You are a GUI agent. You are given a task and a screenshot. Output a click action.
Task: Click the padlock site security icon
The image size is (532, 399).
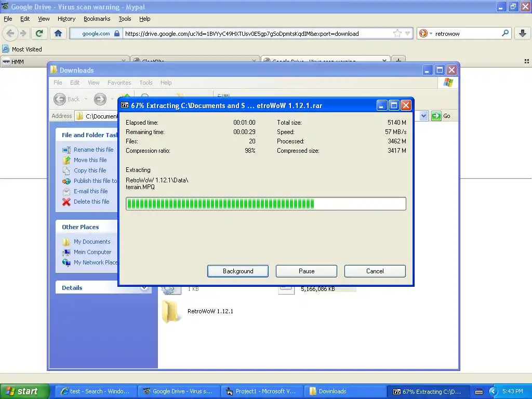[117, 33]
